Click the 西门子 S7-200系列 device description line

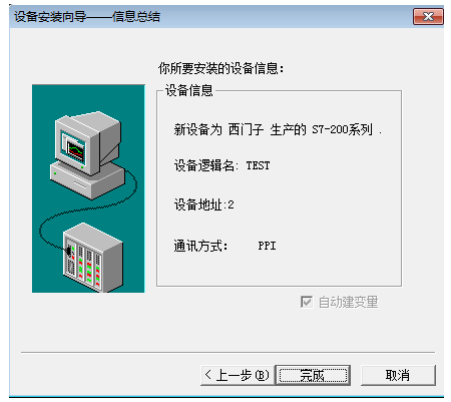277,129
